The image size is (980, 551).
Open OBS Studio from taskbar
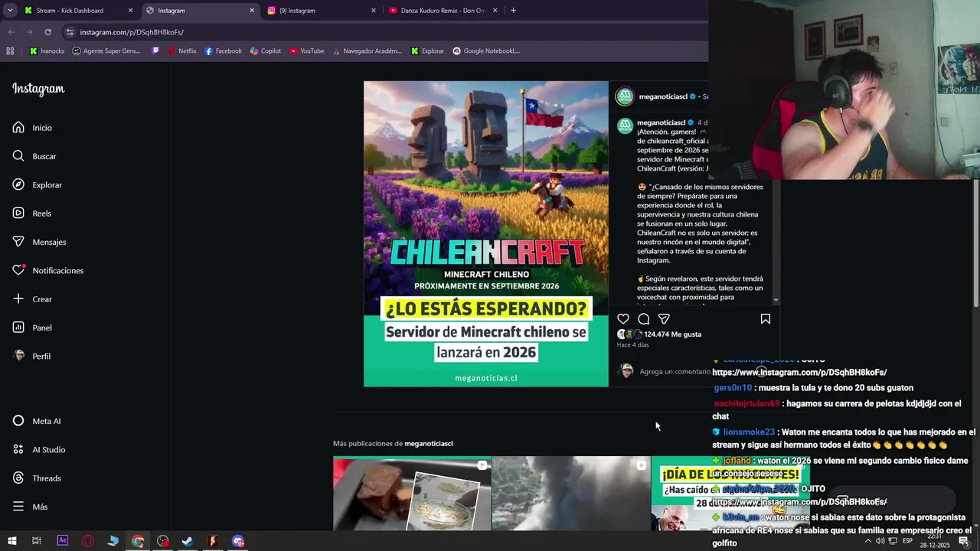click(162, 541)
